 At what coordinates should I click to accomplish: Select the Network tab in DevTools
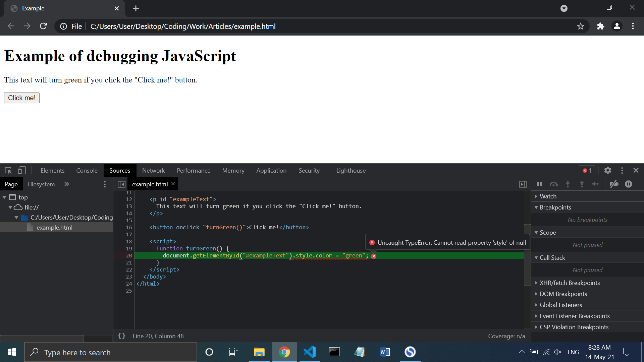coord(154,170)
